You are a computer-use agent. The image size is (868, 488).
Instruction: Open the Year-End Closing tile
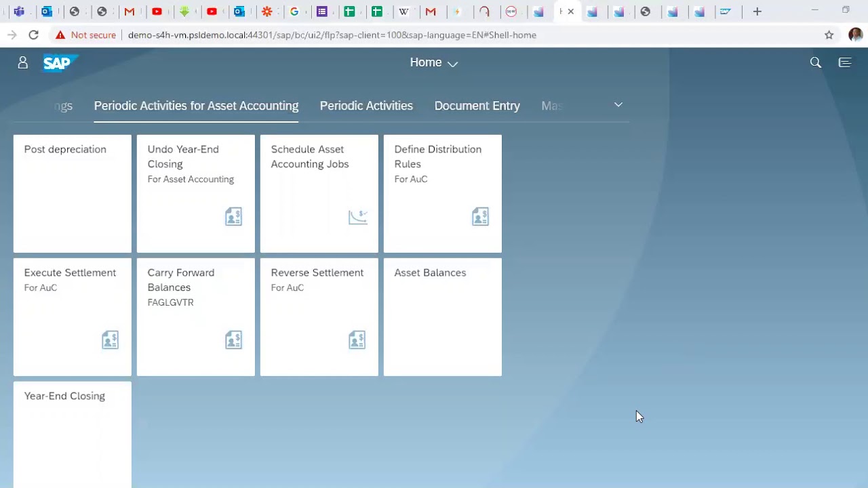tap(73, 434)
